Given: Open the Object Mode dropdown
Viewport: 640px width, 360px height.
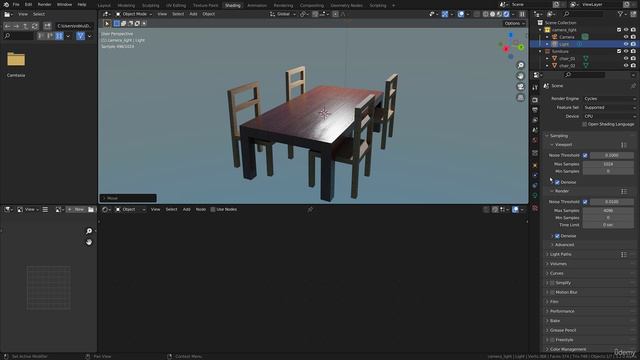Looking at the screenshot, I should [133, 14].
